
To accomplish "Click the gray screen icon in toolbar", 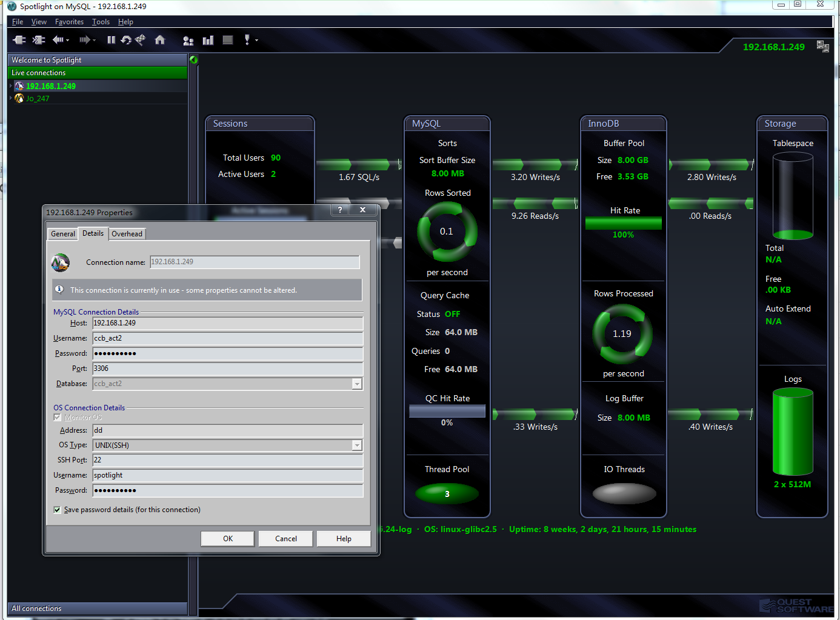I will click(x=228, y=40).
